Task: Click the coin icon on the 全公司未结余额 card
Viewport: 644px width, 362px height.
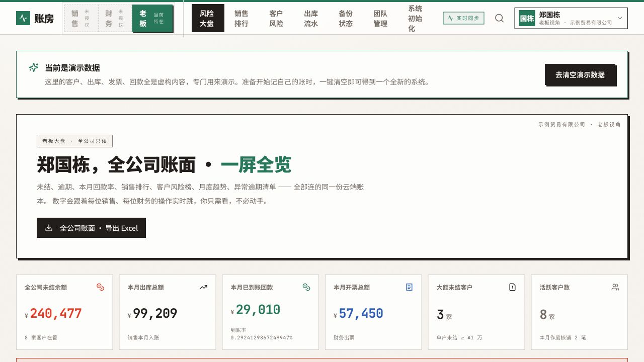Action: 100,287
